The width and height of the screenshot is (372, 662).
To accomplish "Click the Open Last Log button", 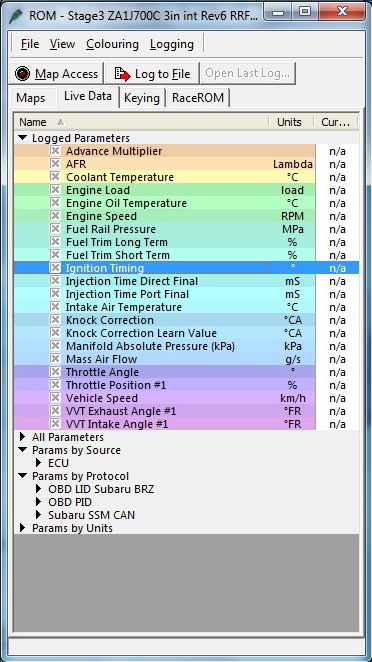I will (247, 73).
